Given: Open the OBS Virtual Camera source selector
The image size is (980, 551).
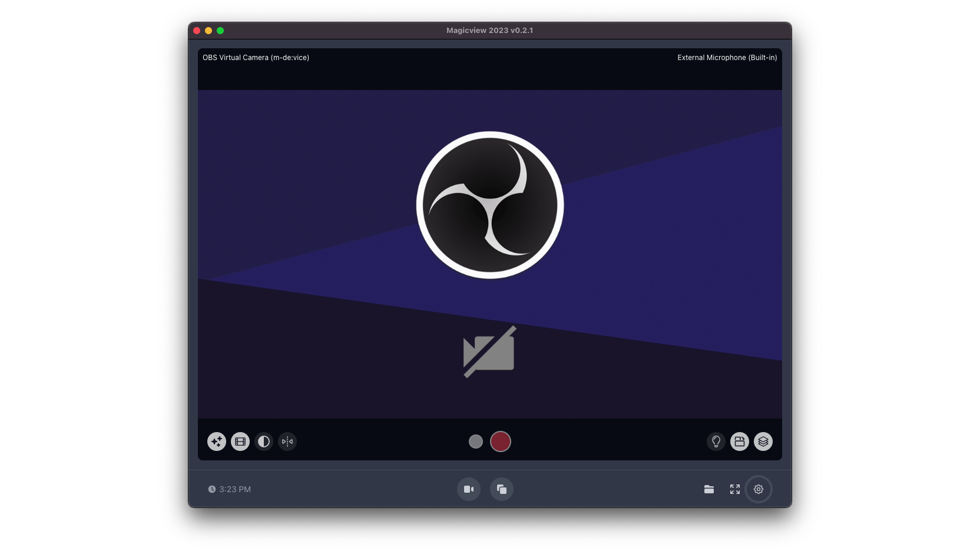Looking at the screenshot, I should [256, 57].
